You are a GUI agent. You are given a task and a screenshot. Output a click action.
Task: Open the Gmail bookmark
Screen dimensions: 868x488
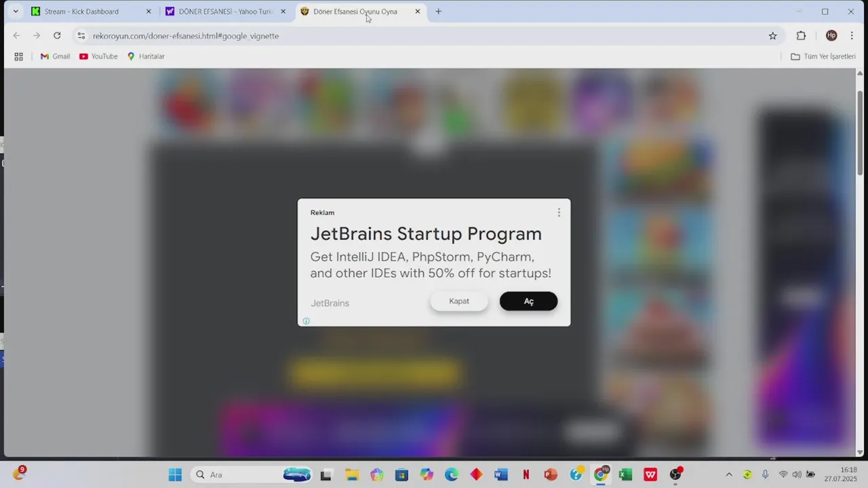point(55,56)
